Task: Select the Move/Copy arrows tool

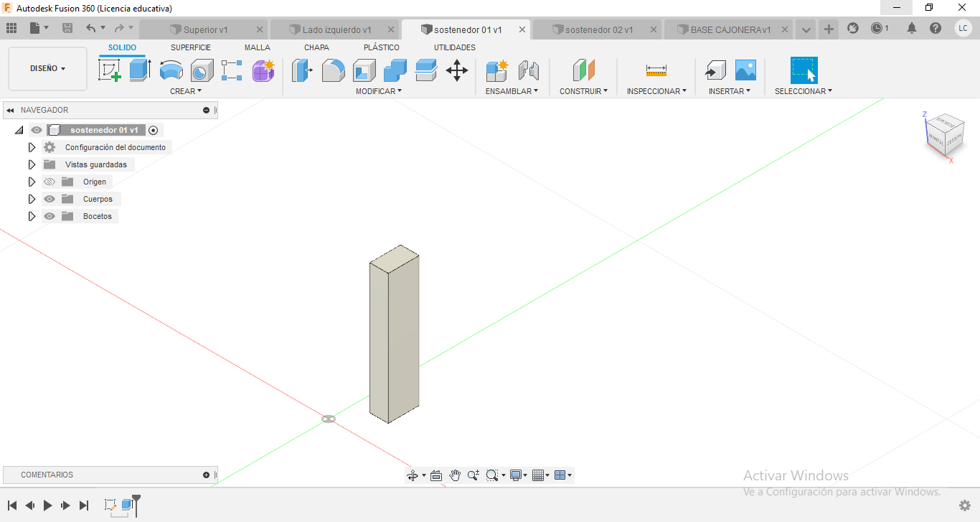Action: coord(457,70)
